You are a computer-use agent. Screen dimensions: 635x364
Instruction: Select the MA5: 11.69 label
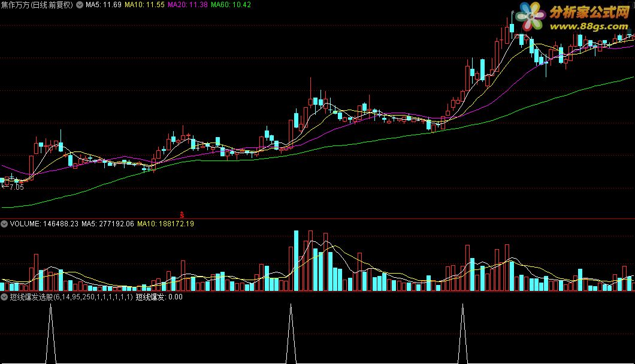[103, 5]
